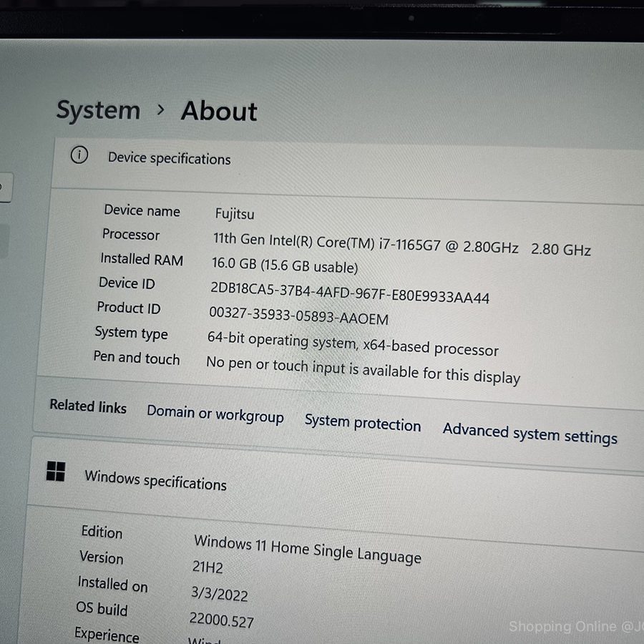Click the info icon beside Device specifications
This screenshot has width=644, height=644.
(79, 155)
